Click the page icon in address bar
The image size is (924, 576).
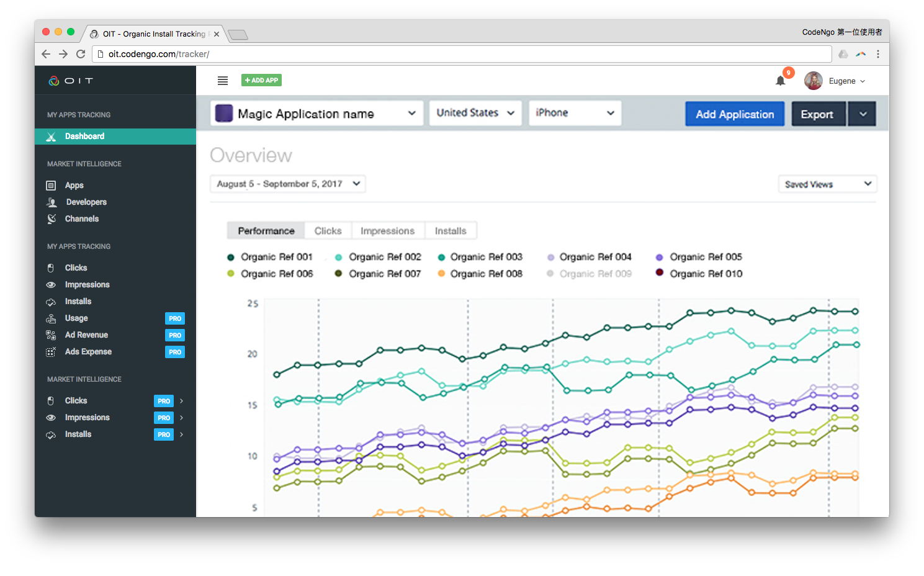point(101,54)
